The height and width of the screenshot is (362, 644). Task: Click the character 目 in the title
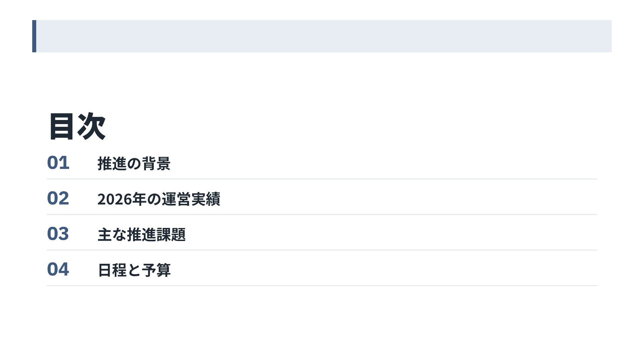point(61,126)
